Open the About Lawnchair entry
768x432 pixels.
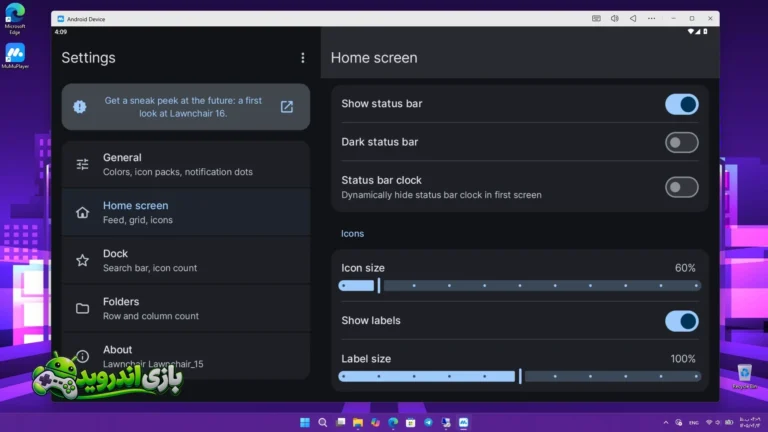click(x=186, y=356)
